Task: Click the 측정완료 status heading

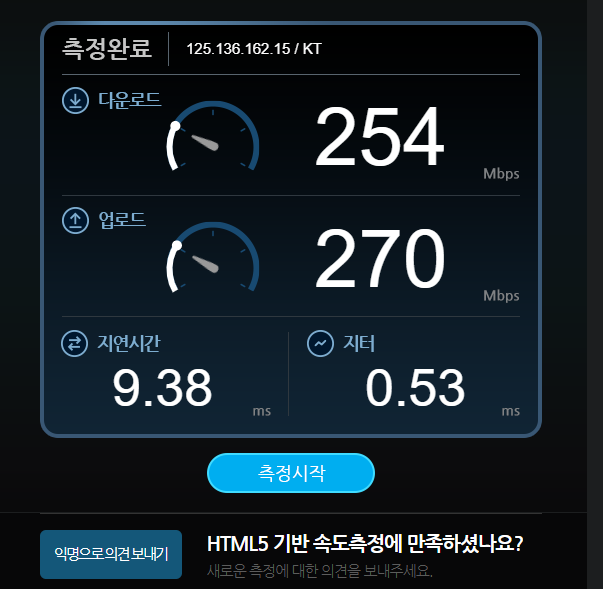Action: click(107, 49)
